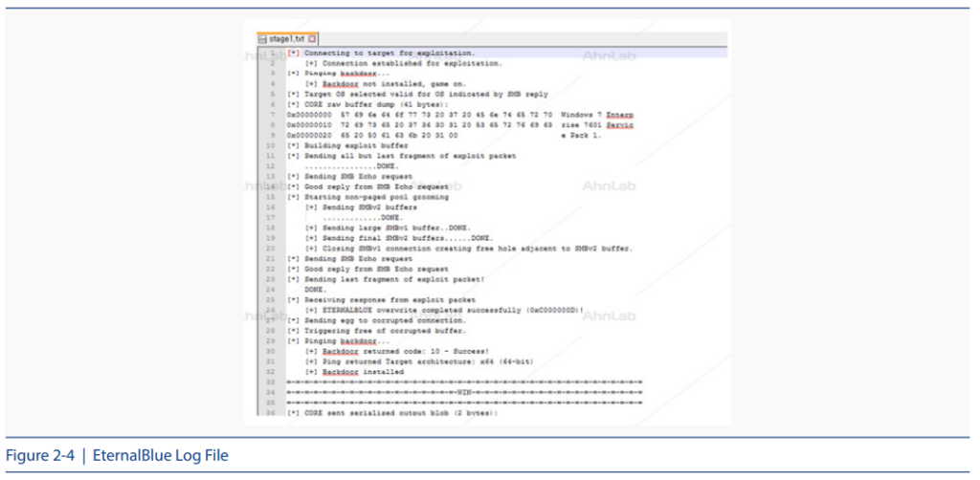Click the save-state disk icon on stage1.txt tab
The width and height of the screenshot is (980, 480).
(x=262, y=39)
